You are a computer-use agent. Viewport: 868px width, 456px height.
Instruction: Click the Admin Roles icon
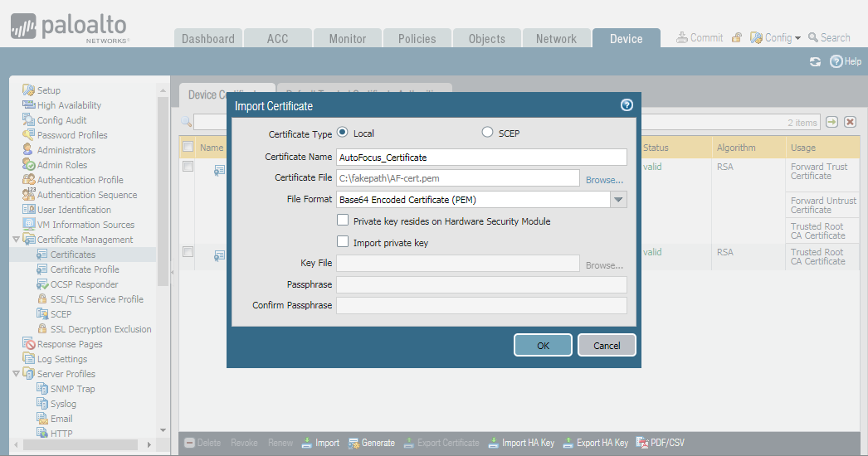click(x=28, y=164)
